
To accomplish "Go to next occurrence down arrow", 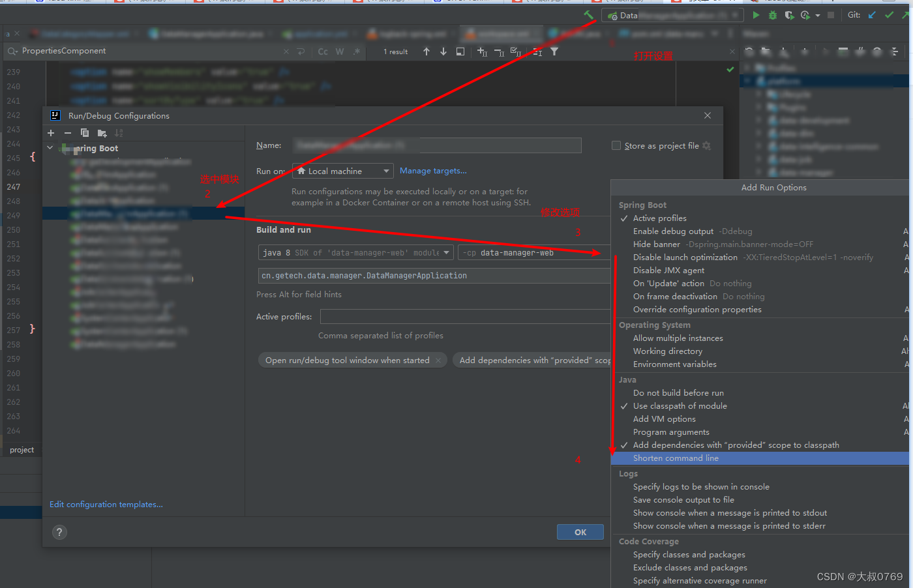I will point(443,51).
